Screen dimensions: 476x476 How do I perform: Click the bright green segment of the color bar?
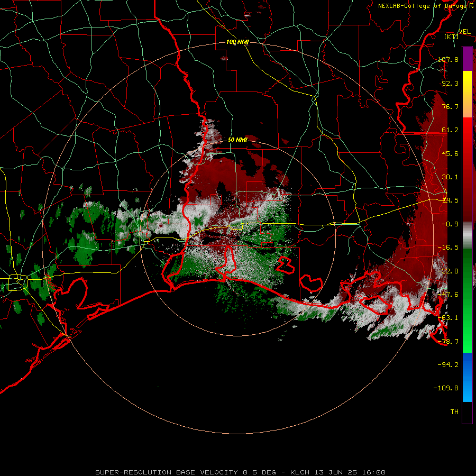pos(467,300)
